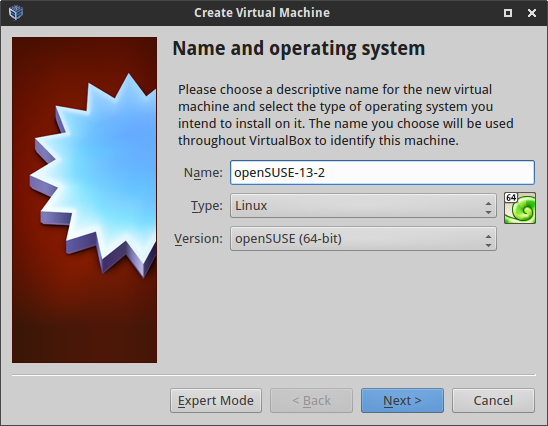
Task: Click the arrows on the Type combo box
Action: tap(488, 206)
